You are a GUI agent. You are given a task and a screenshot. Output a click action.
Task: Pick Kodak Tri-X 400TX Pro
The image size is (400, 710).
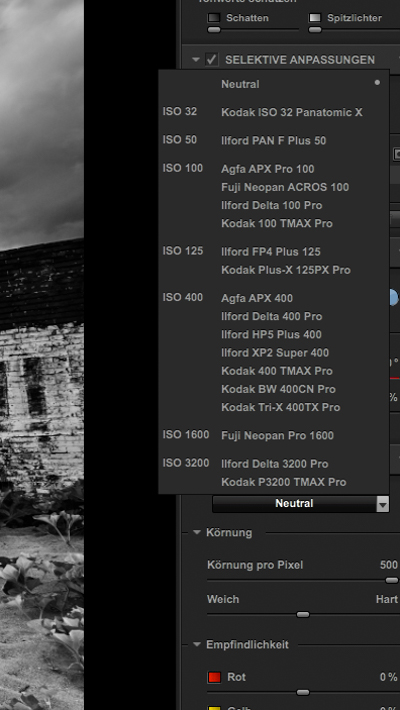(x=280, y=407)
